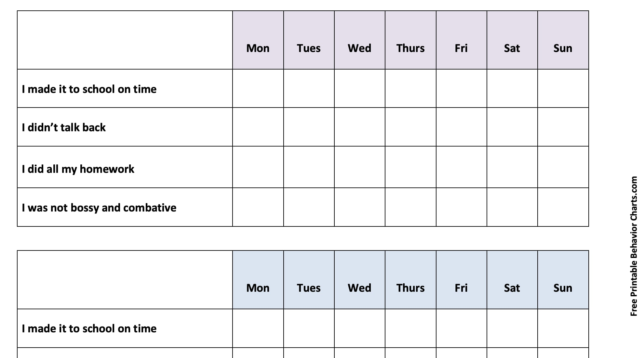This screenshot has width=644, height=358.
Task: Click the Sun header in the purple chart
Action: 563,48
